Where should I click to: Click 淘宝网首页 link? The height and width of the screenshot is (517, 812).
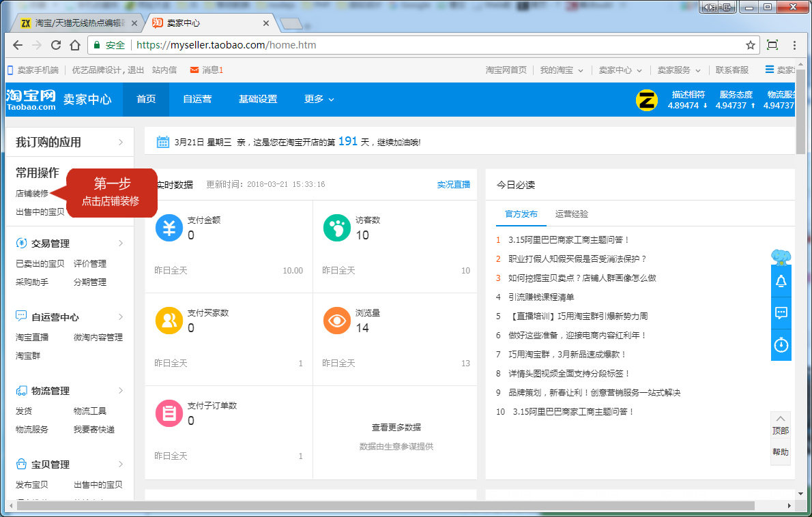(506, 70)
